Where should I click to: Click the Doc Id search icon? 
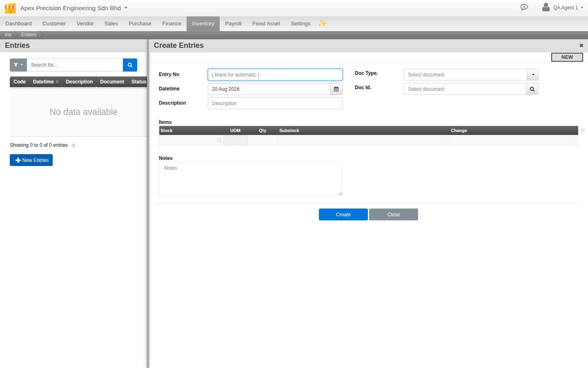[532, 89]
